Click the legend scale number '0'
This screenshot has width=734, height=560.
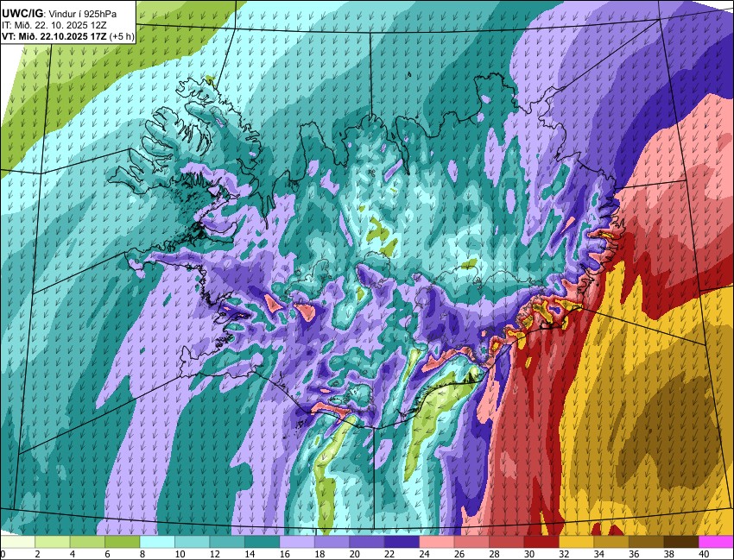(3, 554)
